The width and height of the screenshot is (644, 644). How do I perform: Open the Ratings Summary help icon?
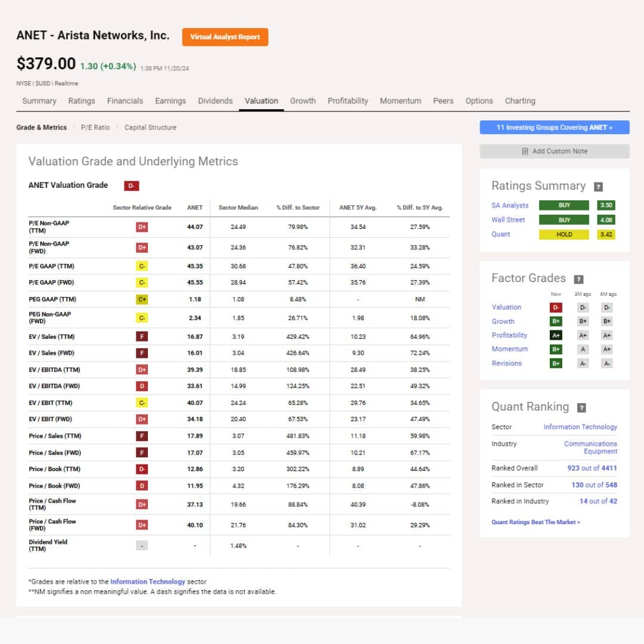tap(599, 187)
